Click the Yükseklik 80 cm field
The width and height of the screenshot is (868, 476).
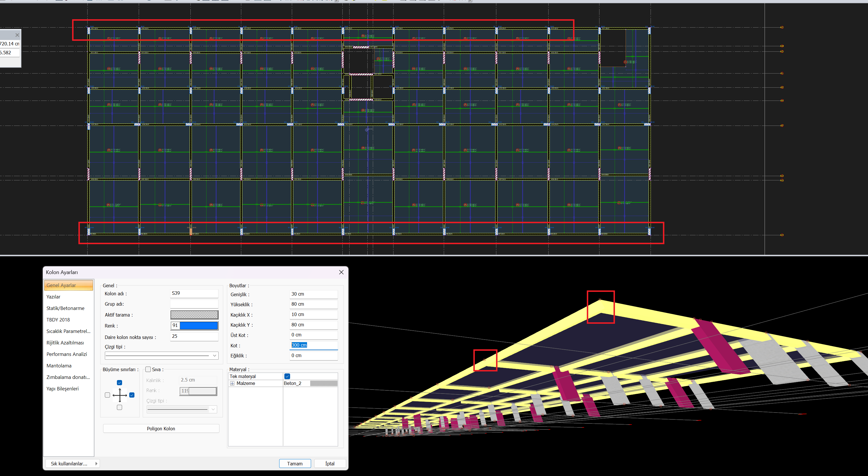[x=314, y=305]
